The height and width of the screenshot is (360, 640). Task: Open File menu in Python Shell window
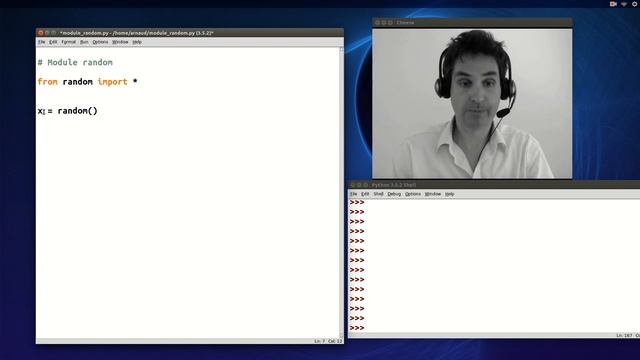point(353,194)
